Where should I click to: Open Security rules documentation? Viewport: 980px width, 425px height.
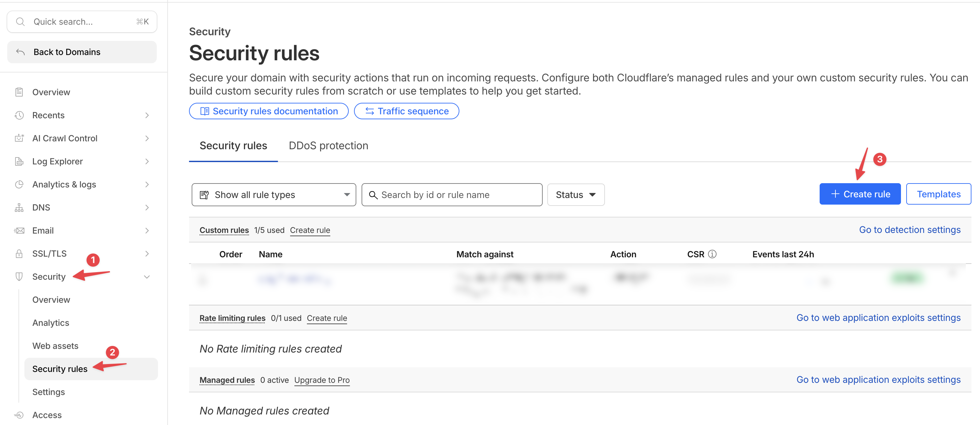pos(269,111)
